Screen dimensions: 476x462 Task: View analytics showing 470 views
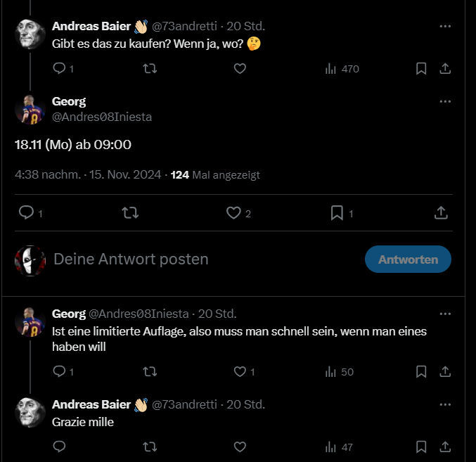click(x=342, y=69)
